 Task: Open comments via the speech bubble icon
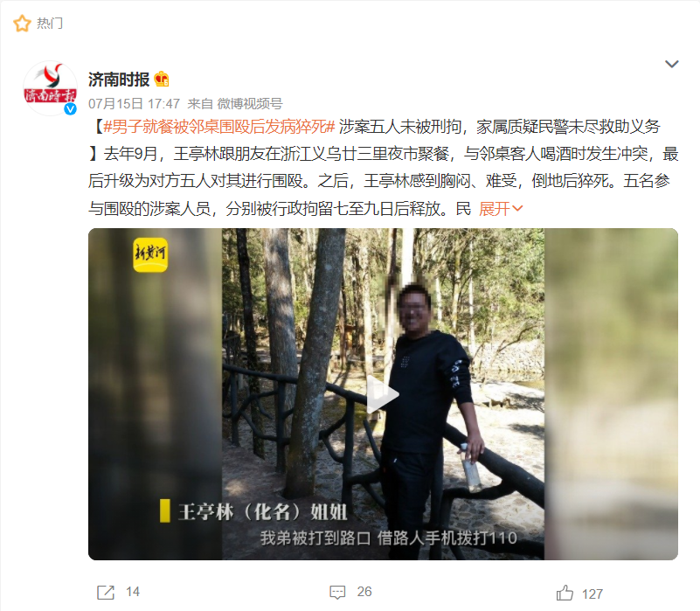[x=337, y=593]
